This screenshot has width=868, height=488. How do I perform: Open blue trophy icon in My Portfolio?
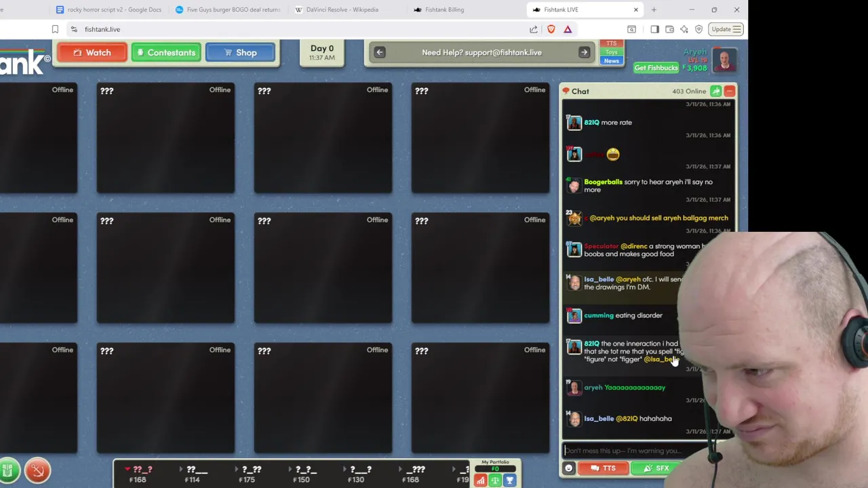509,481
